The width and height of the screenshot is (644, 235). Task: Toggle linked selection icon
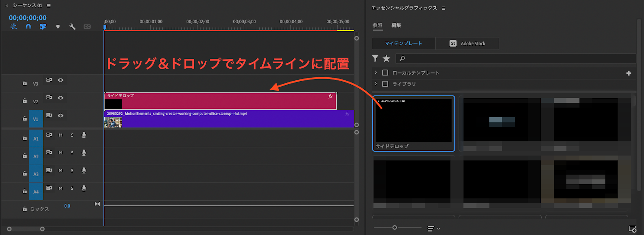43,27
